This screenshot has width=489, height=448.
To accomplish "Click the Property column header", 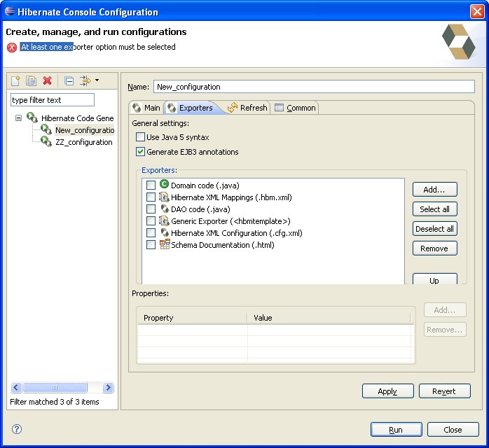I will click(192, 318).
